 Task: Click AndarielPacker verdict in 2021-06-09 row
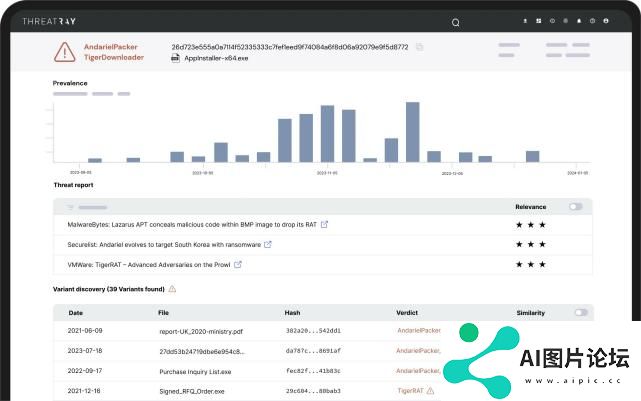point(419,330)
